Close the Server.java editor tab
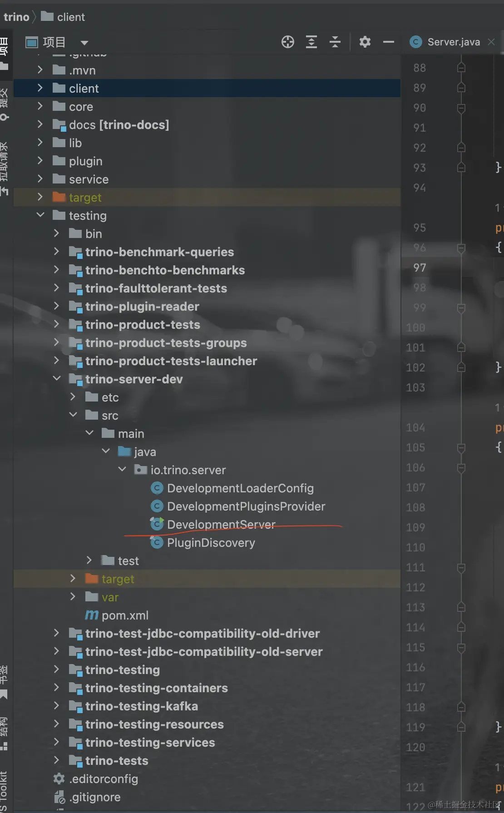Image resolution: width=504 pixels, height=813 pixels. [x=491, y=42]
